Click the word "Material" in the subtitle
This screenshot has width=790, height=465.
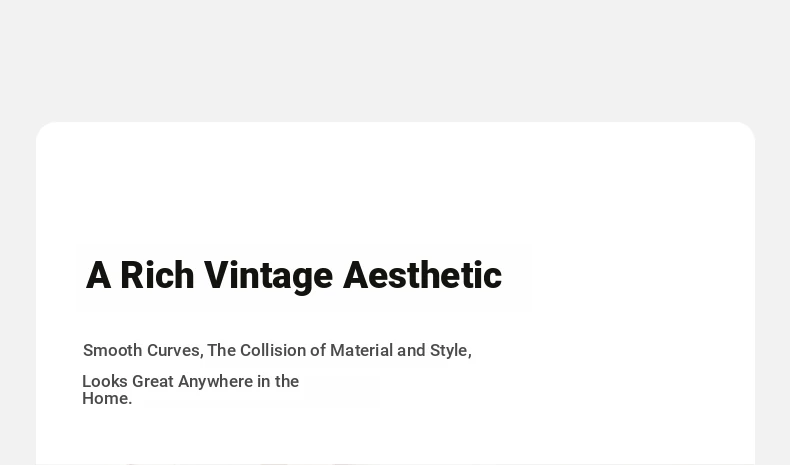coord(361,350)
